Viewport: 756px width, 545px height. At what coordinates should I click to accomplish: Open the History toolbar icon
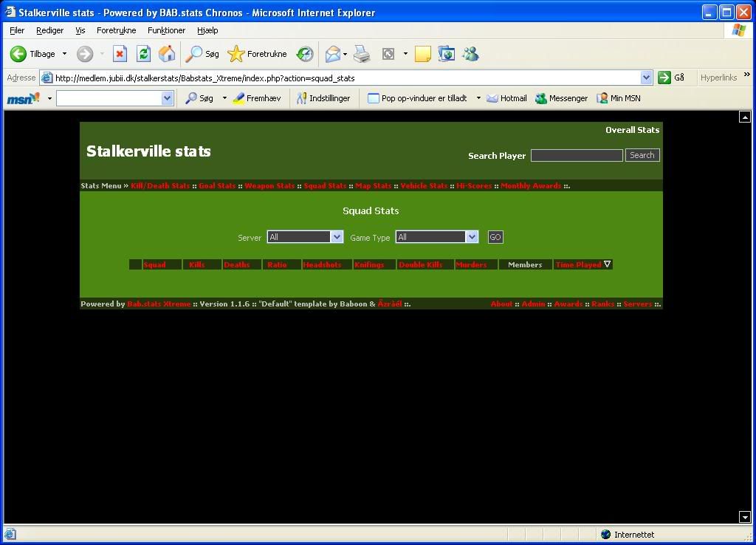(x=305, y=54)
